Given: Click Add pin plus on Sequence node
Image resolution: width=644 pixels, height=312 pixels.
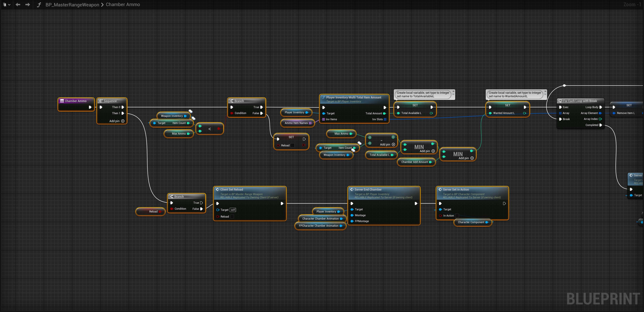Looking at the screenshot, I should point(123,121).
